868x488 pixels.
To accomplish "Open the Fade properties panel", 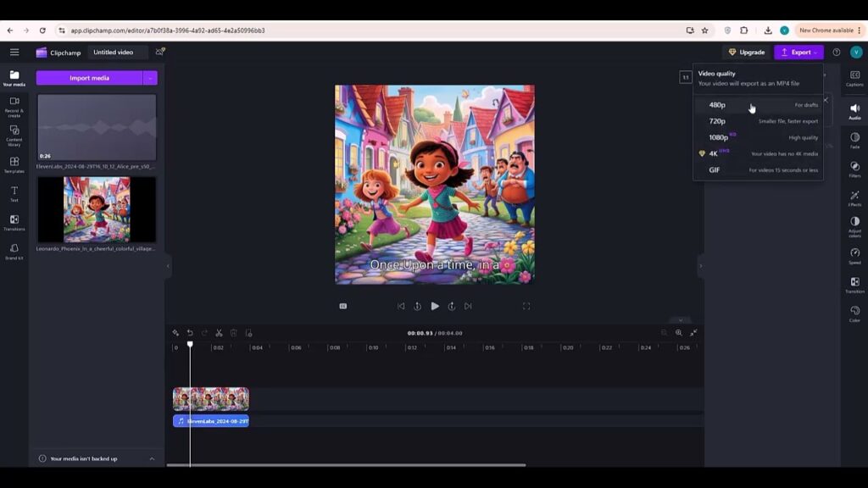I will 854,141.
